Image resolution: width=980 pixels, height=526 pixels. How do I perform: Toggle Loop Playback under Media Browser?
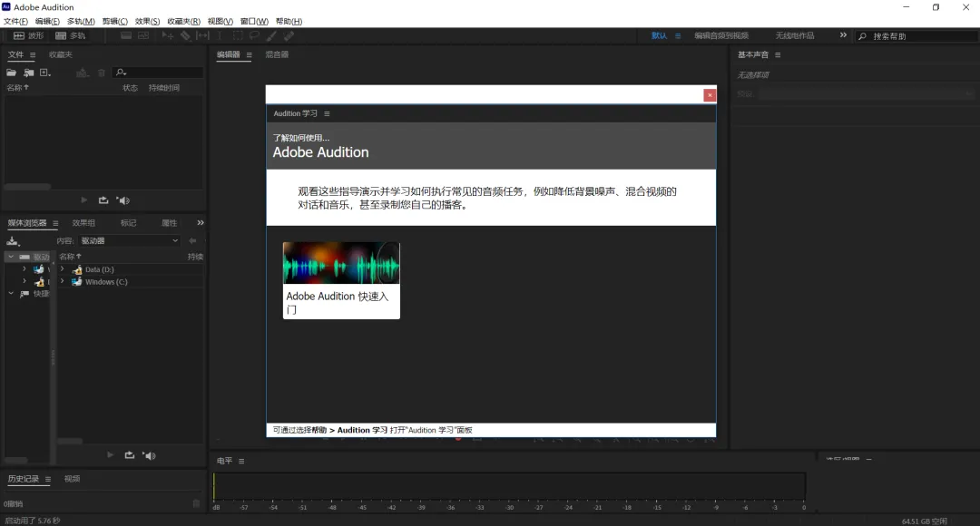click(130, 455)
